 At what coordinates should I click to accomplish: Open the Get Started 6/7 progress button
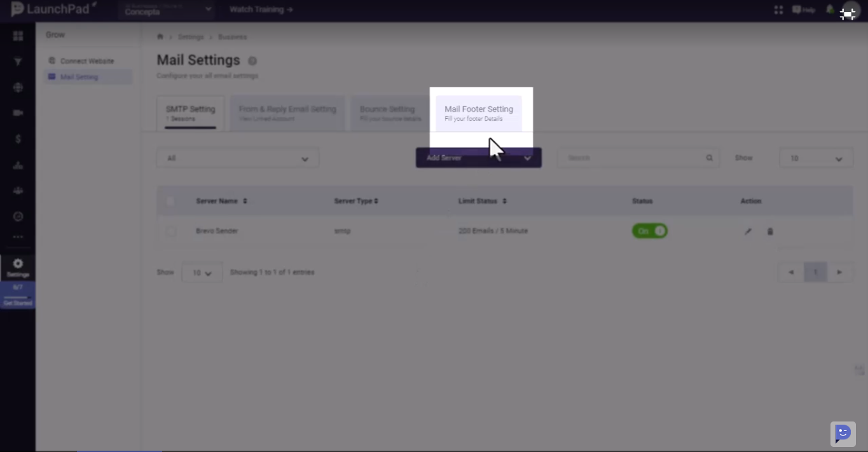tap(18, 296)
